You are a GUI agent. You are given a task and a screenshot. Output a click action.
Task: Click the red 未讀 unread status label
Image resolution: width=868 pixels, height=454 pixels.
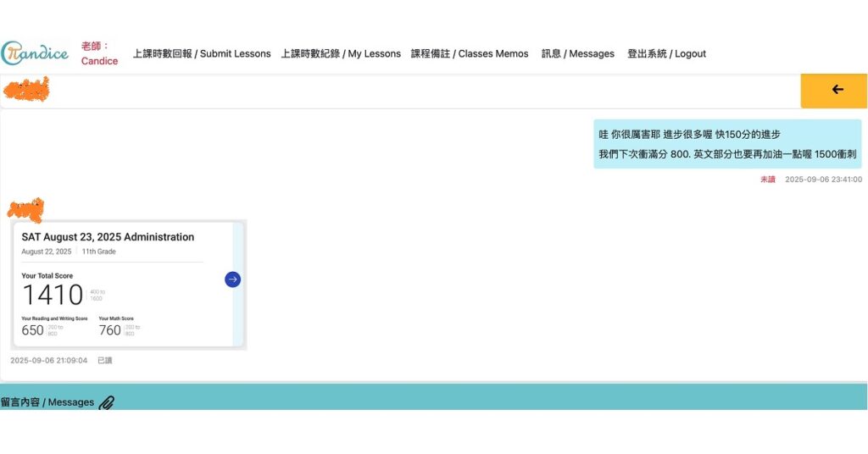[767, 180]
